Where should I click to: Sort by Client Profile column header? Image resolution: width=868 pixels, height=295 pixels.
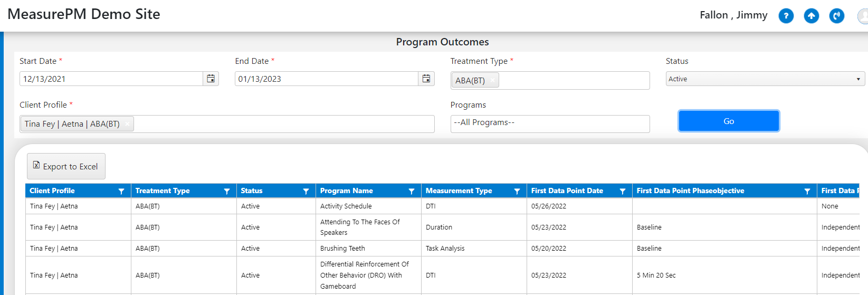pos(52,191)
